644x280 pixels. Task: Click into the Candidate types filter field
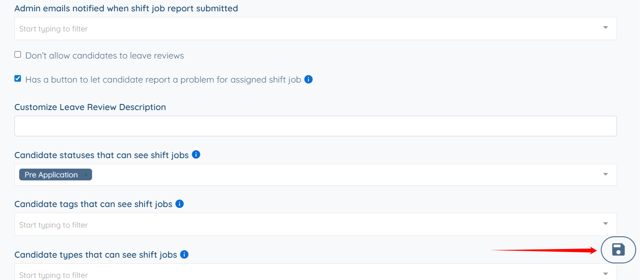coord(262,275)
